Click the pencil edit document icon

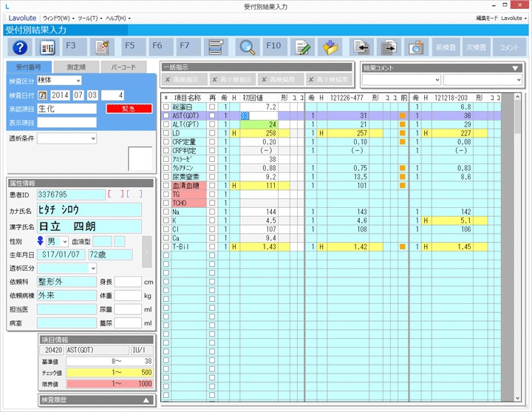tap(301, 47)
